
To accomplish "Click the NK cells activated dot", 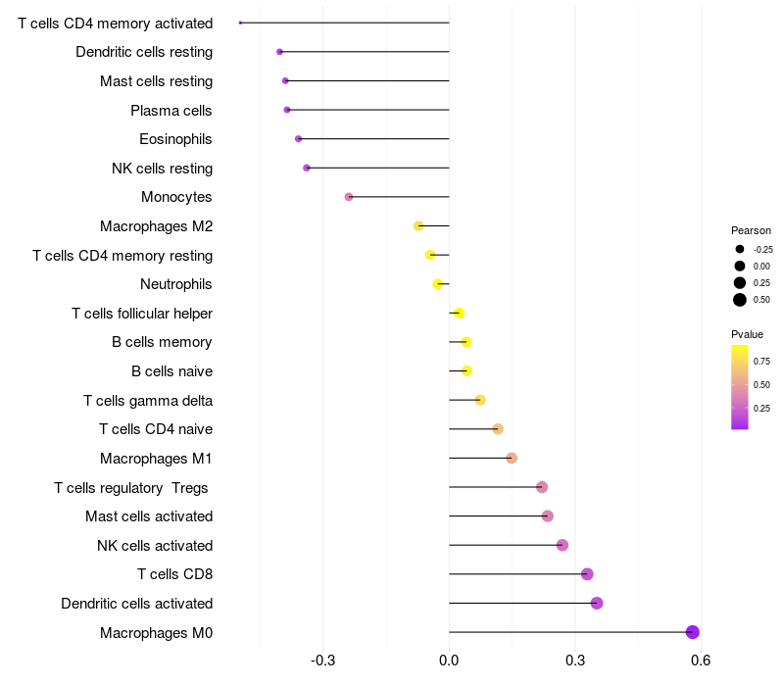I will 563,545.
